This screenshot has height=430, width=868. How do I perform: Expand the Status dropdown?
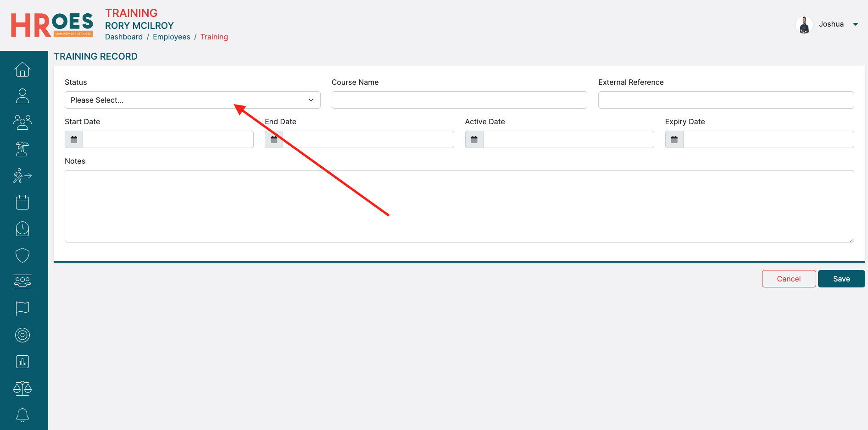192,100
